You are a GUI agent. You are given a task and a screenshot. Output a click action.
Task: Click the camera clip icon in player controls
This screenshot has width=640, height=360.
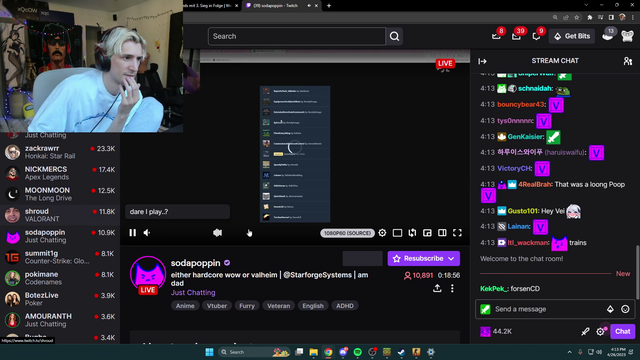pos(218,233)
